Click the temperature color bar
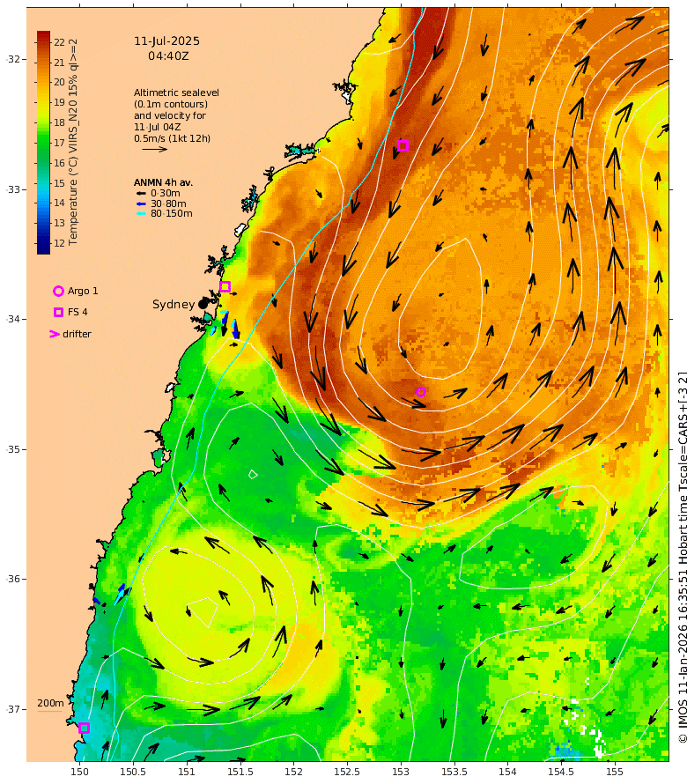 tap(43, 143)
